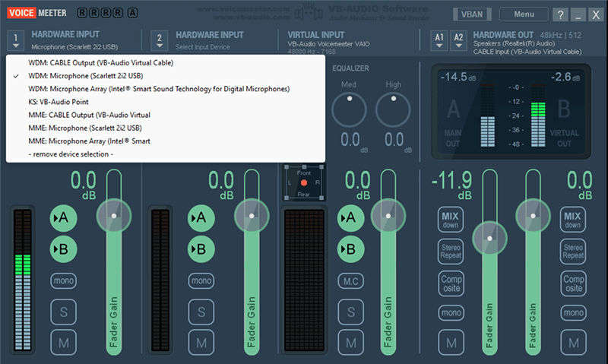Solo the Virtual Input strip
Viewport: 608px width, 364px height.
click(x=350, y=312)
